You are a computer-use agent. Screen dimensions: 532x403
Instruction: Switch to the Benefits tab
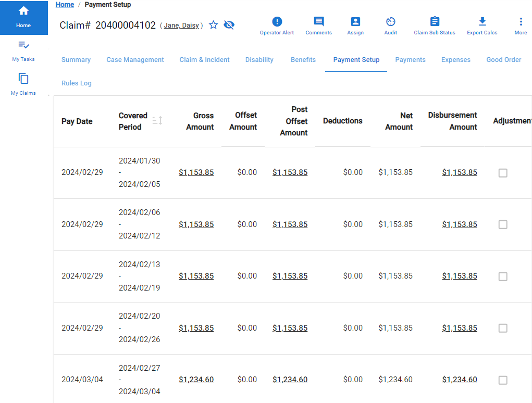point(303,60)
